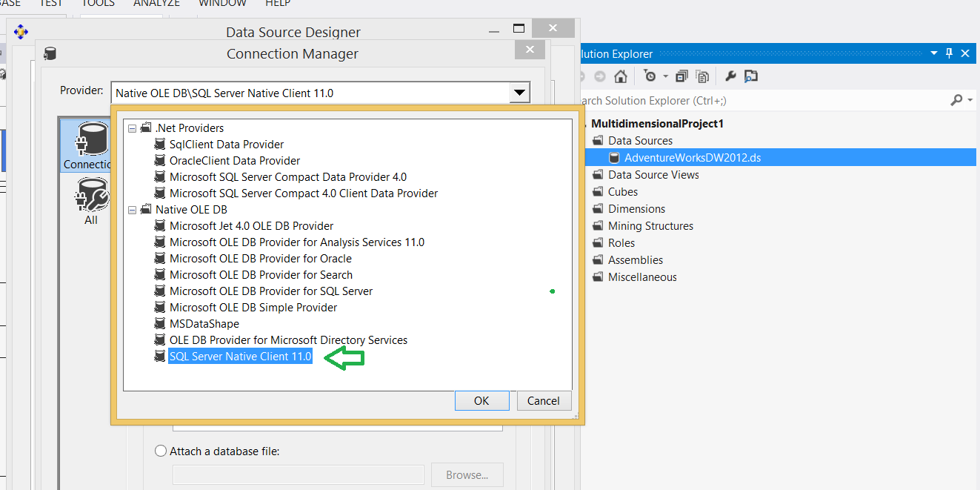The width and height of the screenshot is (980, 490).
Task: Select Data Source Views folder
Action: [653, 174]
